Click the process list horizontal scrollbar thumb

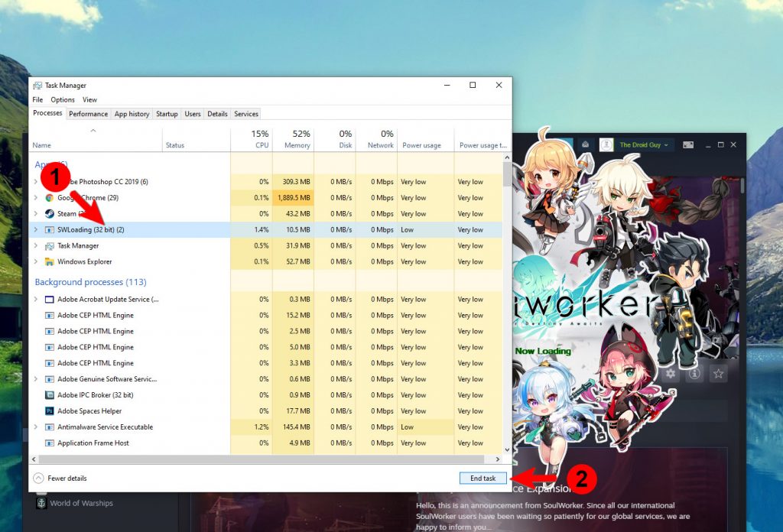coord(262,459)
